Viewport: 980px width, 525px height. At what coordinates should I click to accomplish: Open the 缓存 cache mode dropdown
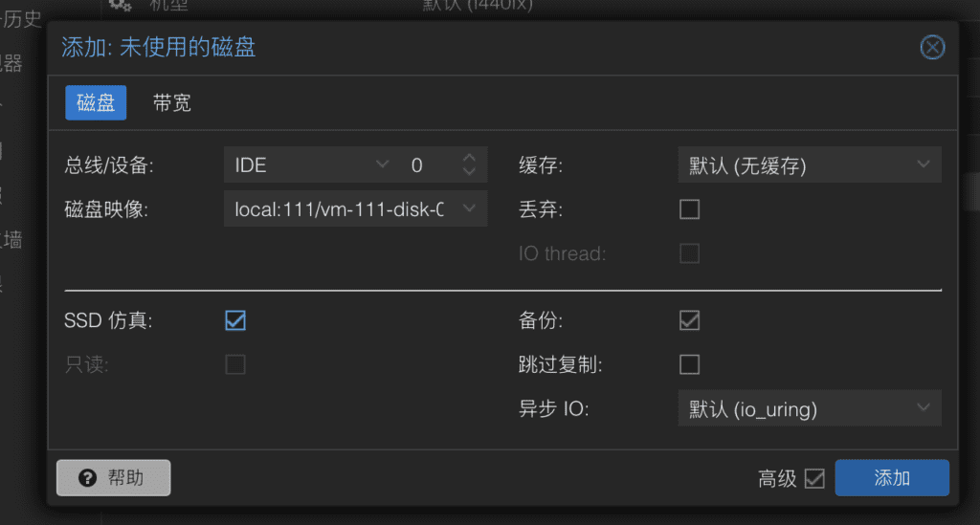click(x=810, y=164)
